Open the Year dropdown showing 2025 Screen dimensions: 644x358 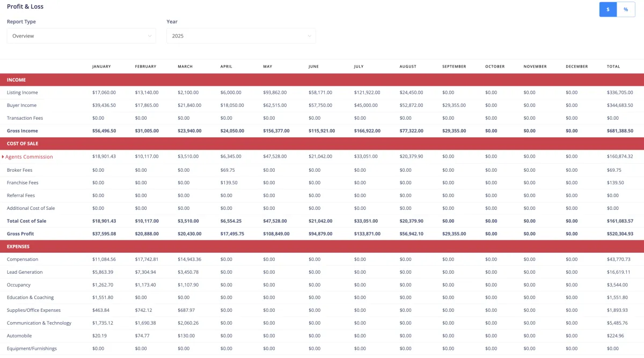pyautogui.click(x=241, y=36)
